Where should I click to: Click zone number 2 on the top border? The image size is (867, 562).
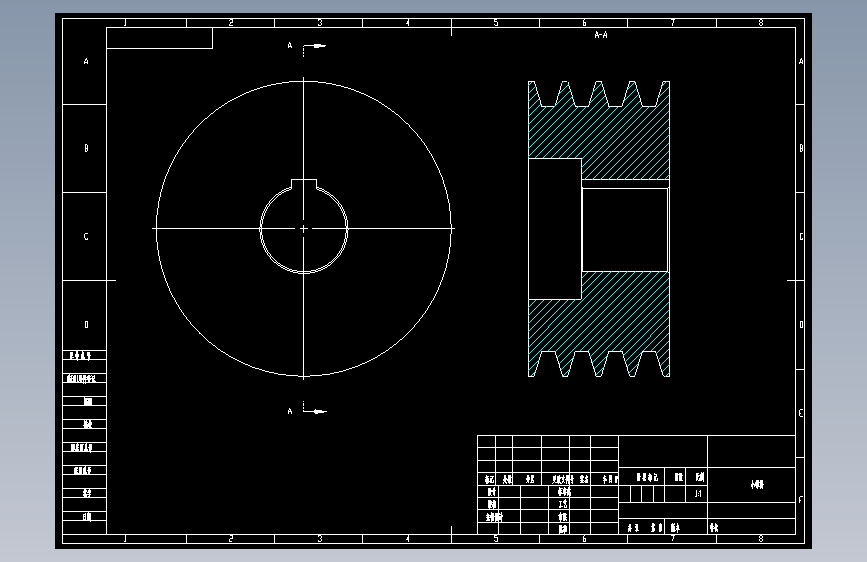tap(231, 23)
